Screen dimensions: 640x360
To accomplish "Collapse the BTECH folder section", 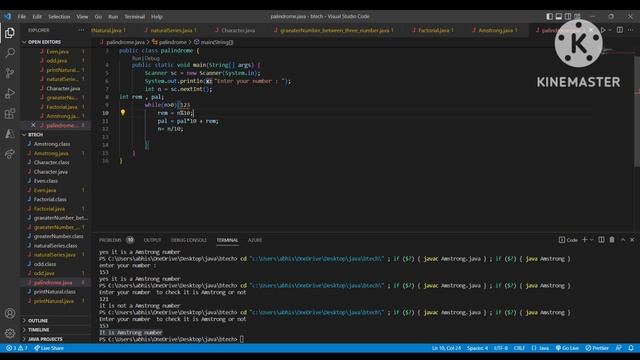I will [x=36, y=134].
